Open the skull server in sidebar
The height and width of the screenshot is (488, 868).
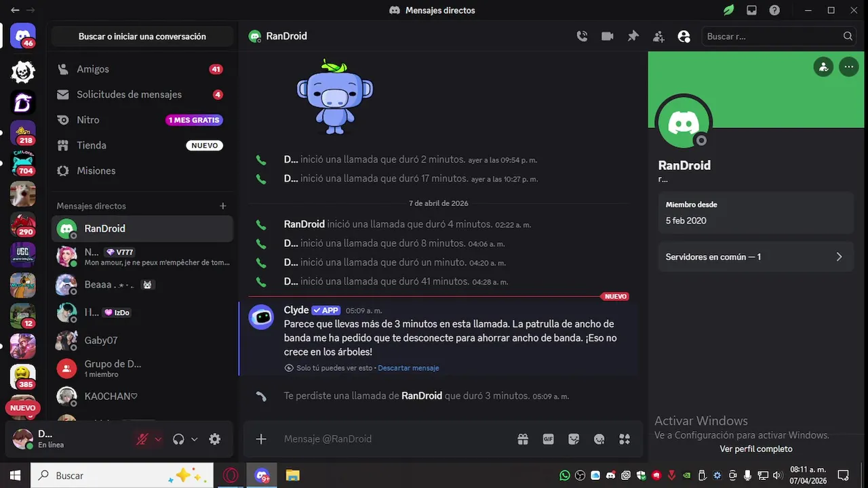pos(23,72)
